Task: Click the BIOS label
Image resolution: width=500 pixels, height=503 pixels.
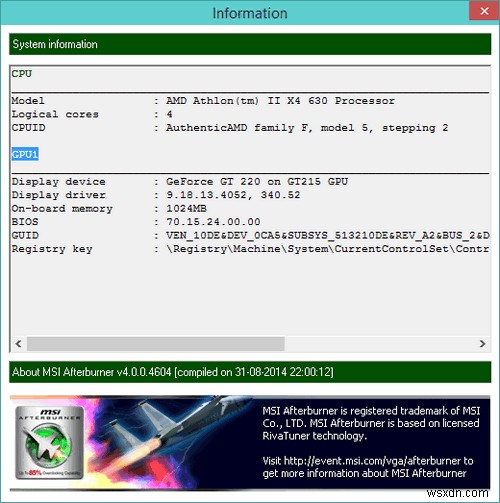Action: tap(25, 222)
